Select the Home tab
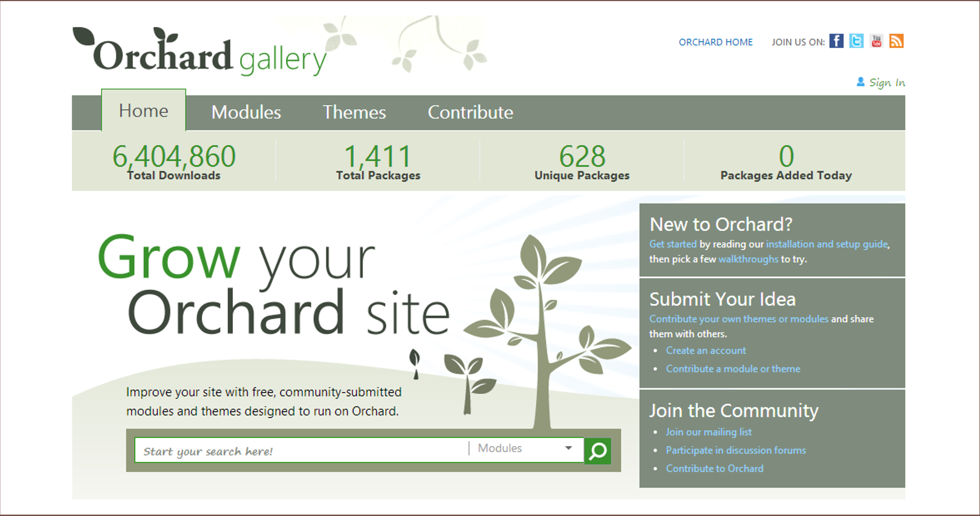 tap(144, 111)
